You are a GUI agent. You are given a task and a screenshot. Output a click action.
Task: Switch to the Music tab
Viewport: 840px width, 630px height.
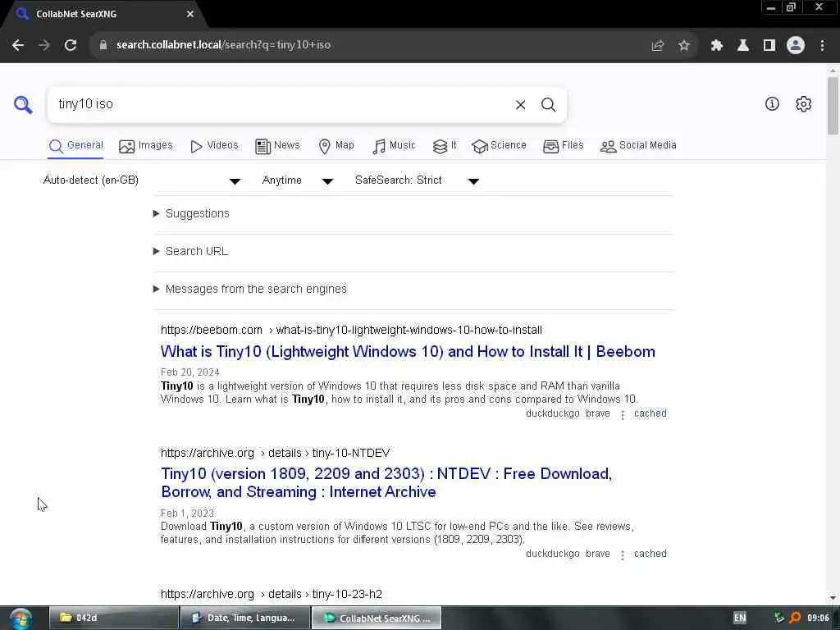pyautogui.click(x=394, y=146)
